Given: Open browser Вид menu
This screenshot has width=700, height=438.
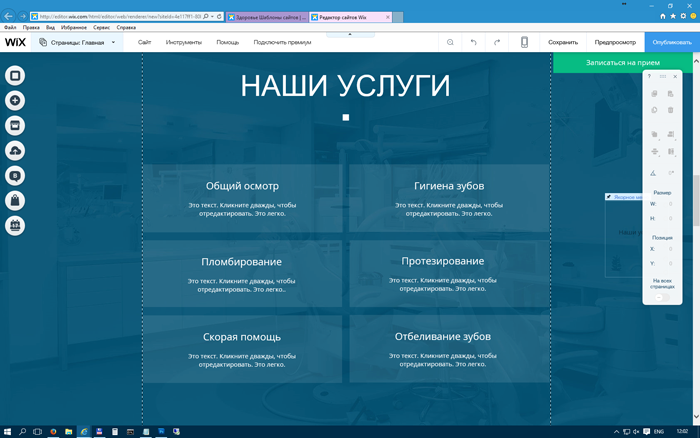Looking at the screenshot, I should click(x=50, y=27).
